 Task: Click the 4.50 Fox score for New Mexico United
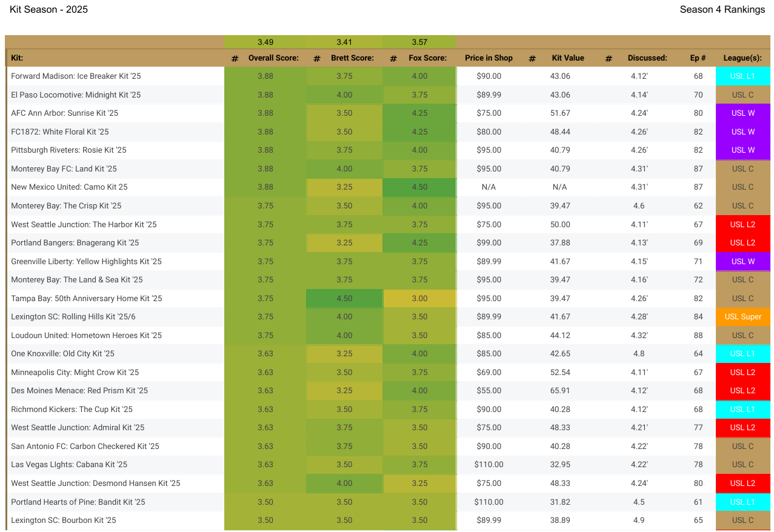(x=419, y=187)
